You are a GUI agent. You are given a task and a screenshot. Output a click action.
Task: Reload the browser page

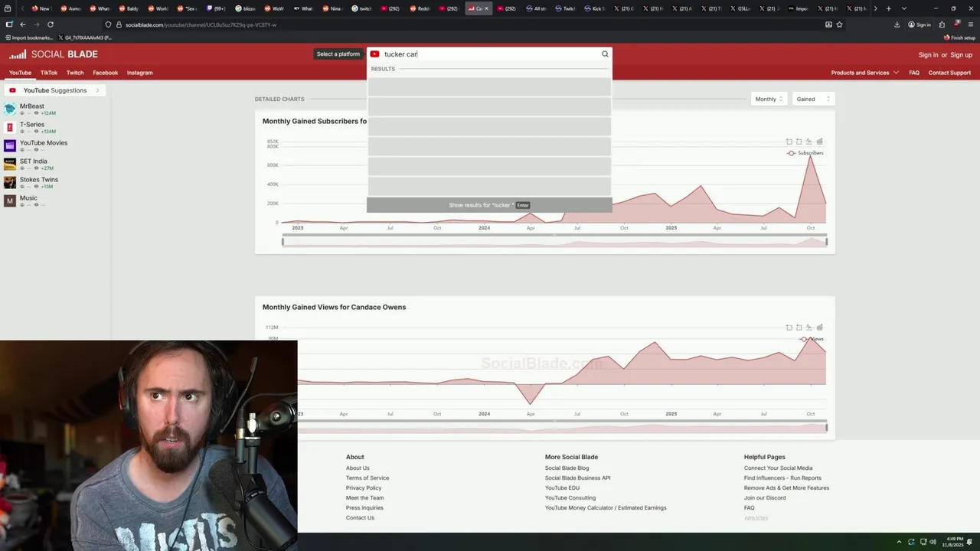(x=51, y=24)
